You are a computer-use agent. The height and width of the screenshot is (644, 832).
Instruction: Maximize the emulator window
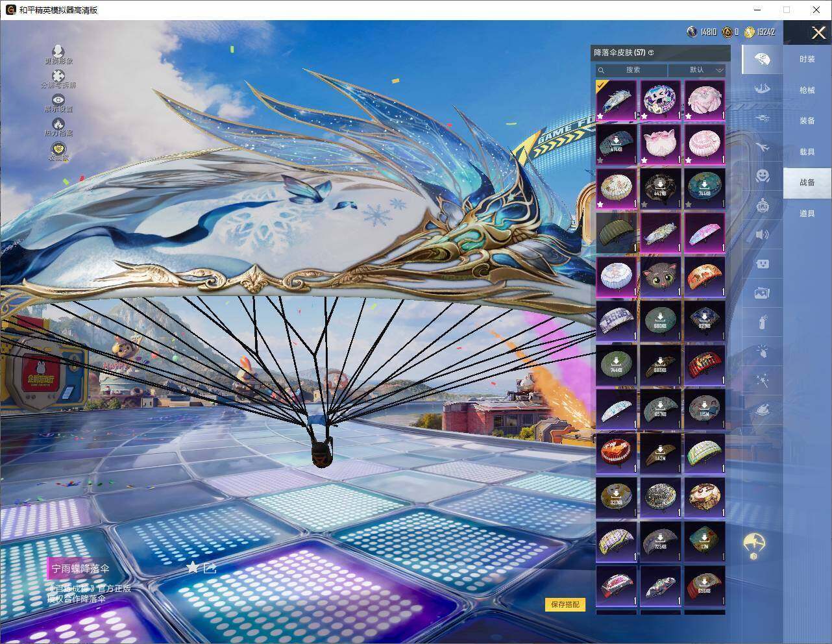pyautogui.click(x=787, y=10)
